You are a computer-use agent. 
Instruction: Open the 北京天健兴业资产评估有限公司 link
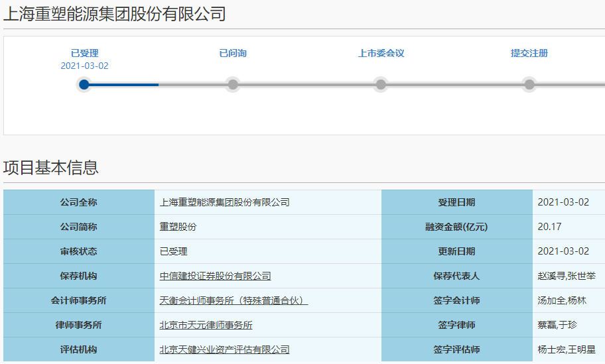224,349
